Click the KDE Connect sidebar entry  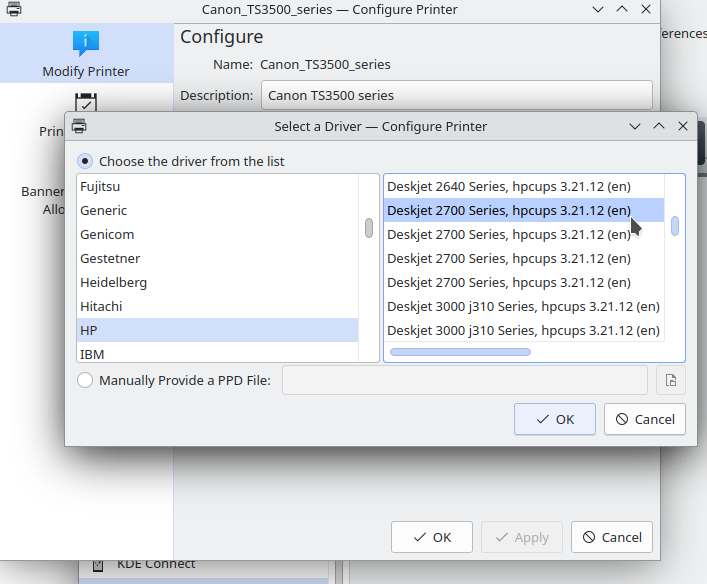[x=156, y=563]
